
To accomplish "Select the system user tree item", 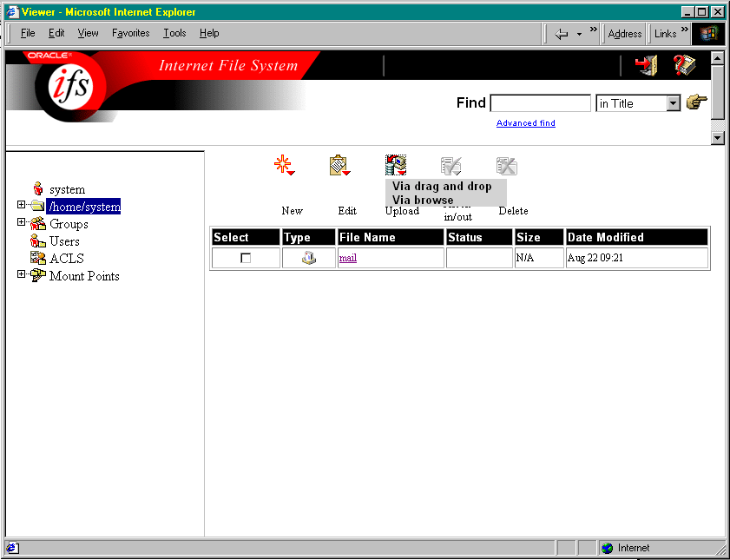I will [67, 189].
